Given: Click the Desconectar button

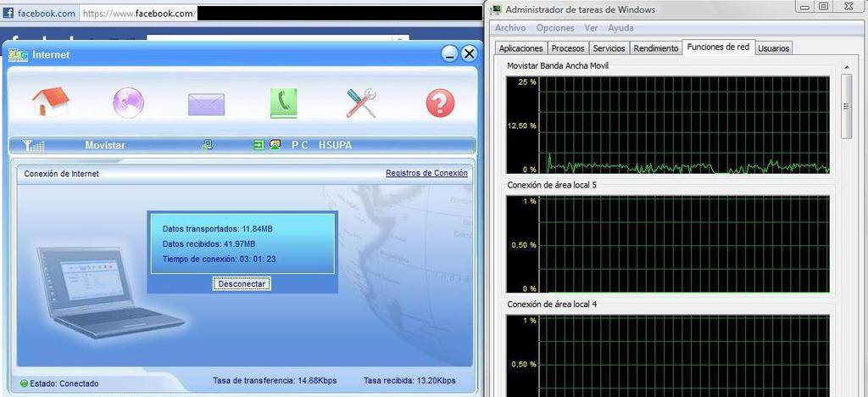Looking at the screenshot, I should click(x=242, y=283).
